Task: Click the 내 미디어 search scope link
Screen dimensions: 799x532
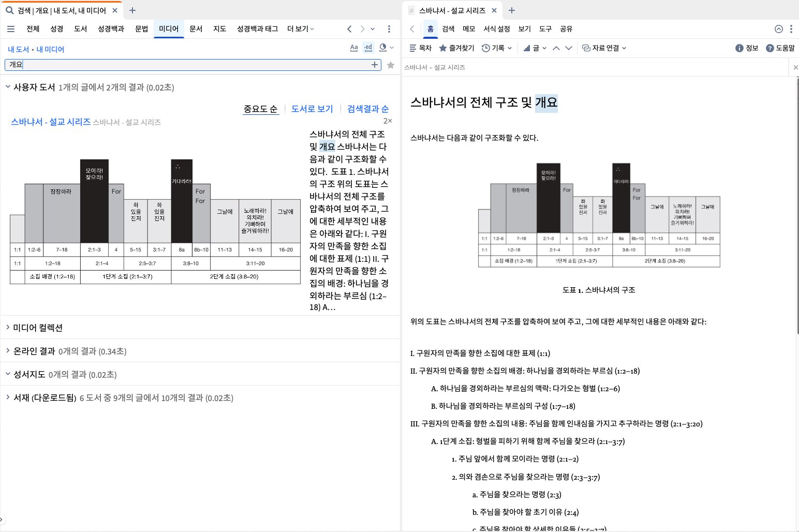Action: click(x=50, y=49)
